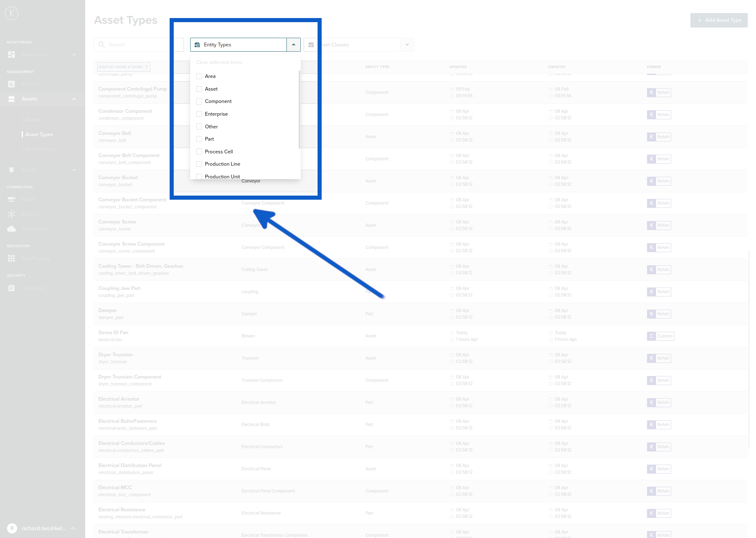Collapse the Assets sidebar section chevron
The height and width of the screenshot is (538, 756).
click(x=74, y=99)
